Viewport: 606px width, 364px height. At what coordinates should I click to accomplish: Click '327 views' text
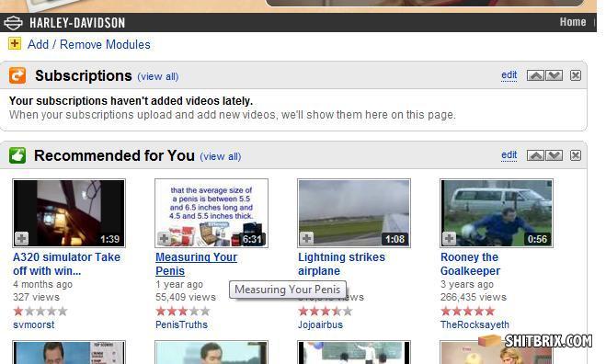pos(37,297)
